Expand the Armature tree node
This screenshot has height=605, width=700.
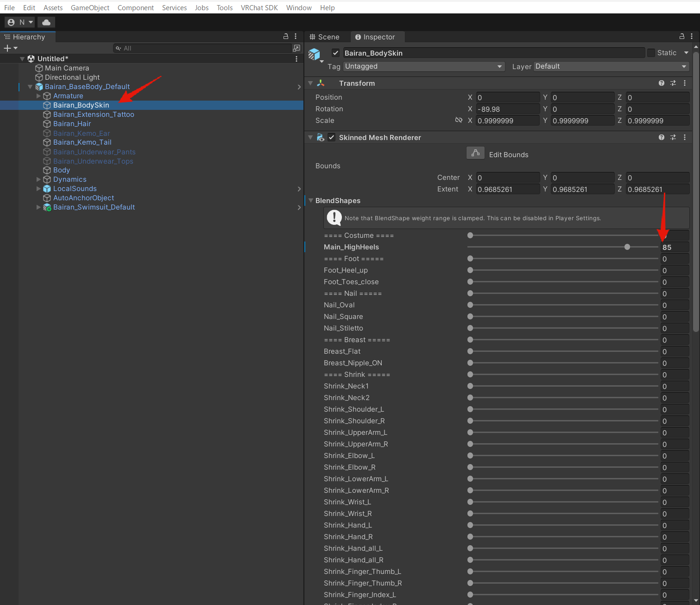38,96
